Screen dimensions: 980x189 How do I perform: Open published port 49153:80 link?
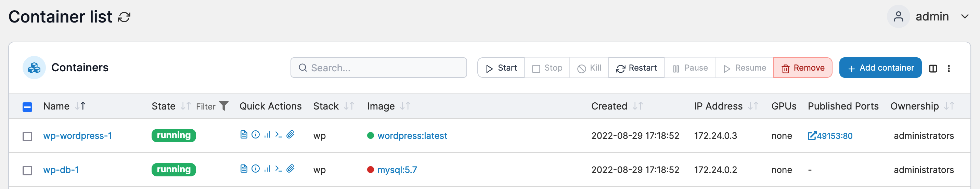tap(830, 136)
